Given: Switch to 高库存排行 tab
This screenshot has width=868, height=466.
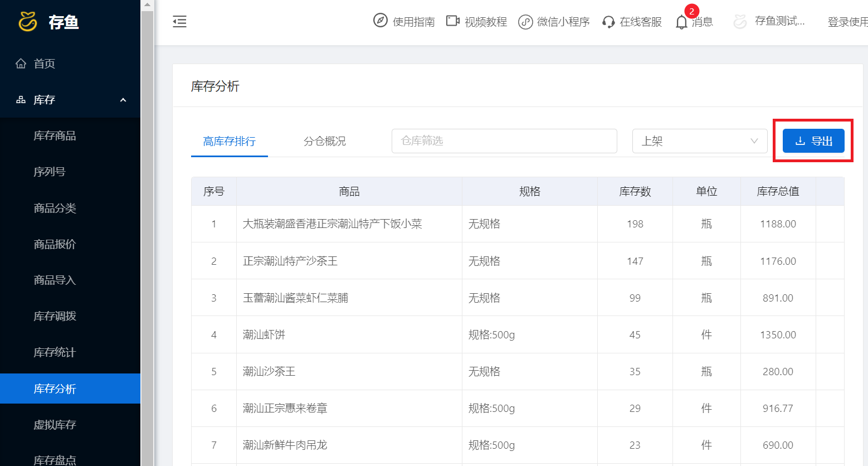Looking at the screenshot, I should (x=230, y=142).
